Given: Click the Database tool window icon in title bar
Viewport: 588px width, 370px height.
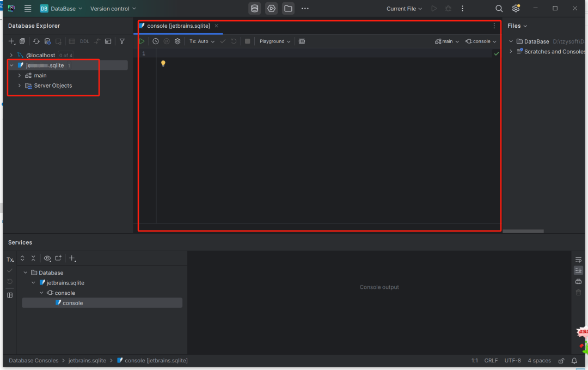Looking at the screenshot, I should click(x=255, y=8).
